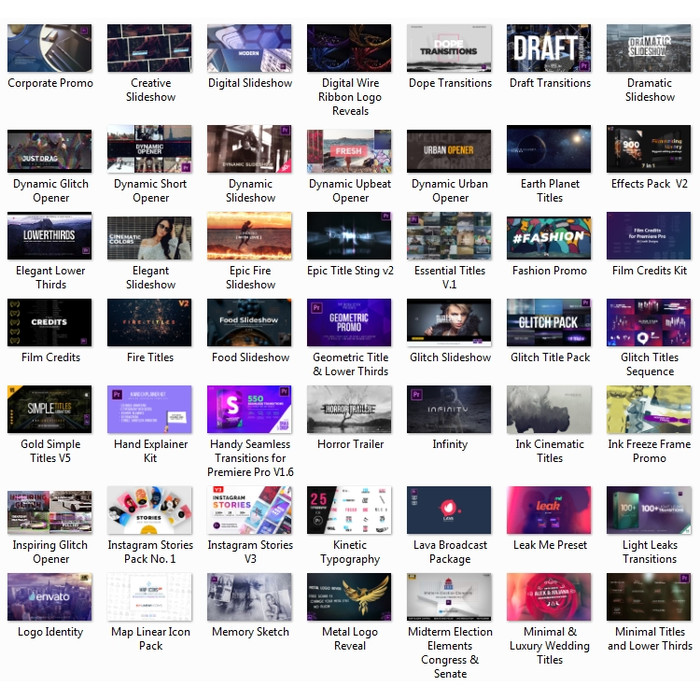
Task: Select the Hand Explainer Kit icon
Action: [x=150, y=409]
